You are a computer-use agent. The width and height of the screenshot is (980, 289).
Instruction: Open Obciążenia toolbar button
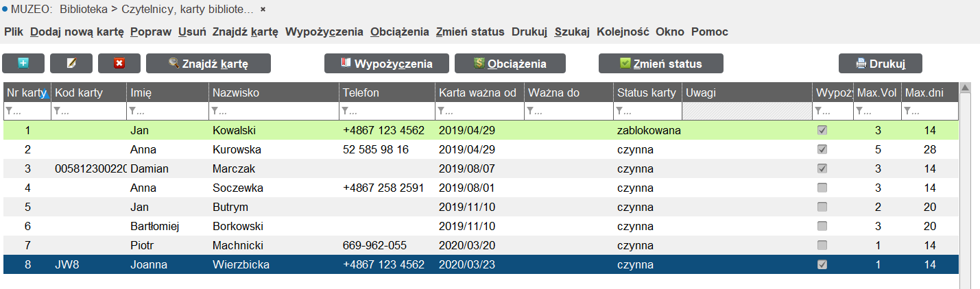pyautogui.click(x=510, y=63)
